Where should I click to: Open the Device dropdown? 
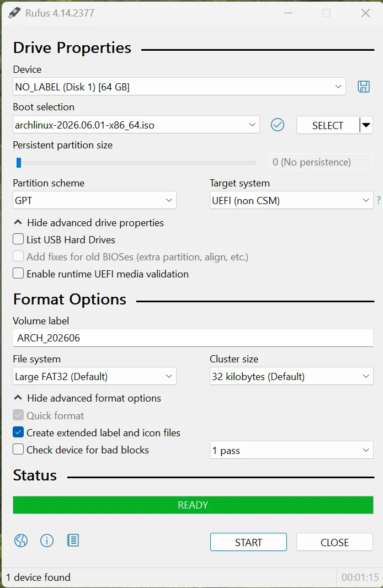click(179, 87)
